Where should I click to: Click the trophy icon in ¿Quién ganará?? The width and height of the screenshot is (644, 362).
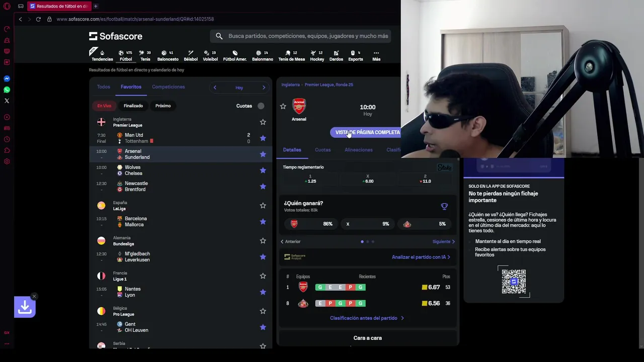(x=444, y=206)
